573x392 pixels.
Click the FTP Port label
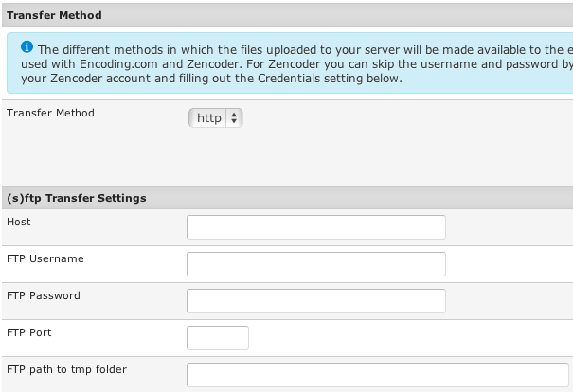[x=29, y=332]
